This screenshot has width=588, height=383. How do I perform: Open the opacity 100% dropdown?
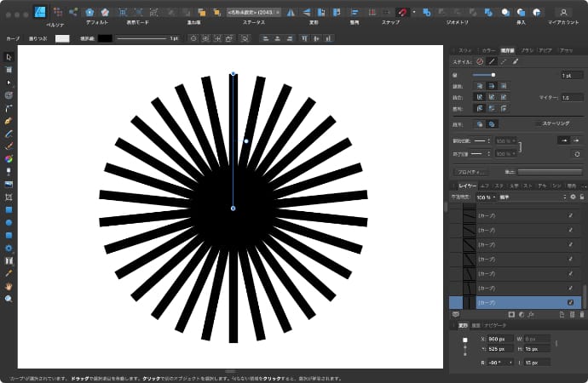485,197
